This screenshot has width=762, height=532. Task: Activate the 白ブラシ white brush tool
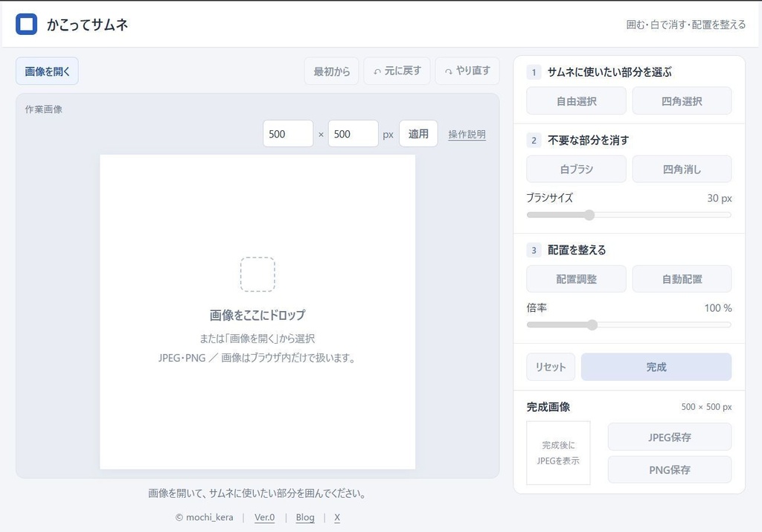coord(577,169)
